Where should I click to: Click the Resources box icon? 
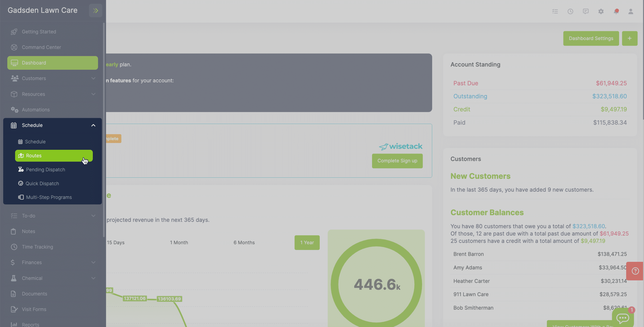point(14,94)
